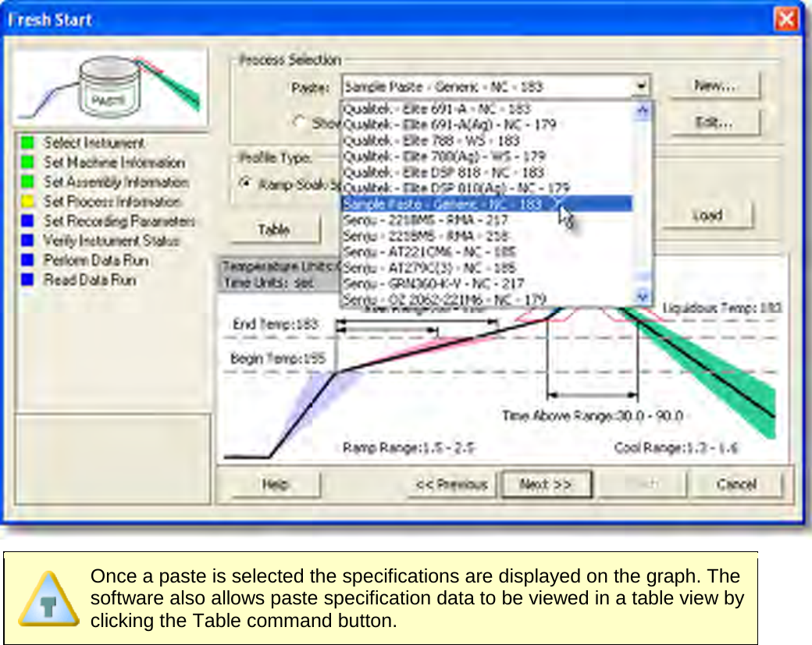Choose Qualitek - Elite 788(Ag) - WS - 179

pos(486,156)
